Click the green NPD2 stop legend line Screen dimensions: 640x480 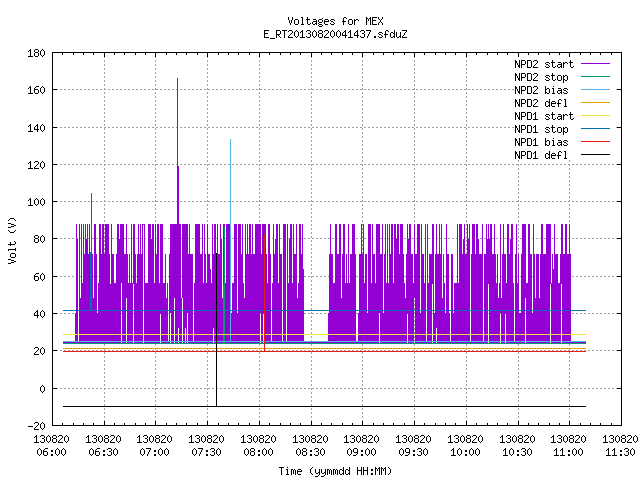pos(596,76)
